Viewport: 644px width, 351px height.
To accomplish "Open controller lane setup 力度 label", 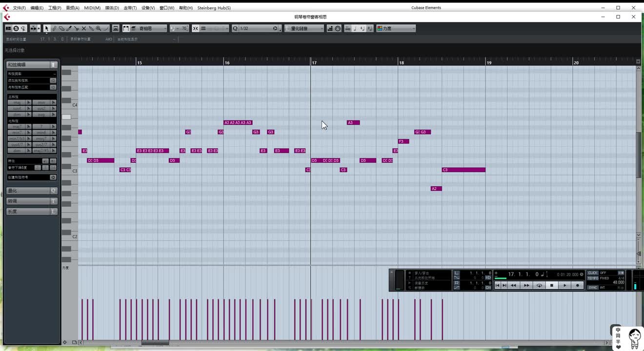I will pyautogui.click(x=65, y=268).
